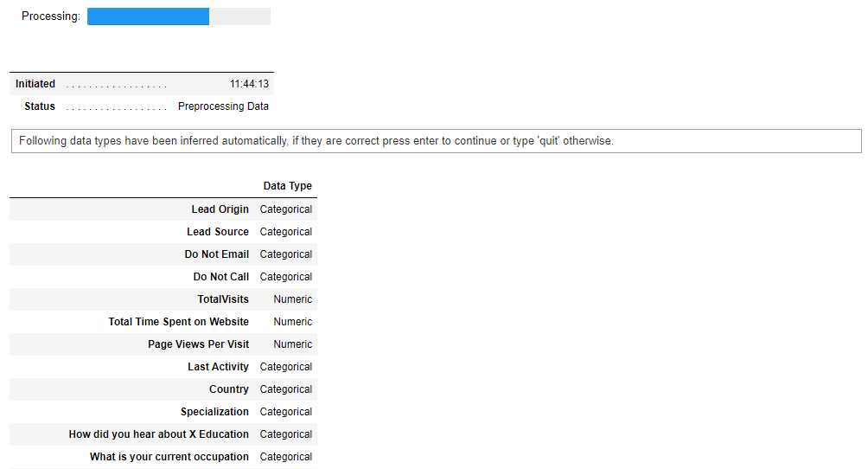The image size is (868, 469).
Task: Click the Do Not Email row label
Action: [216, 254]
